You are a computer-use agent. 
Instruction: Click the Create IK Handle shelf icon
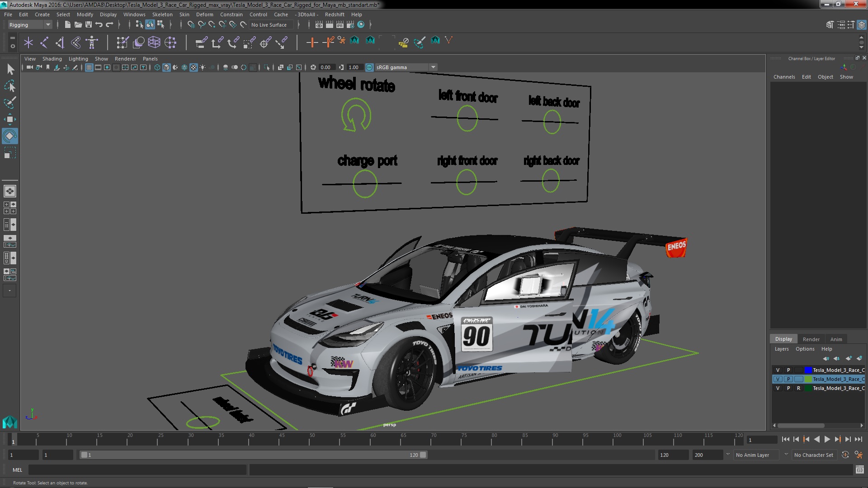pyautogui.click(x=60, y=42)
